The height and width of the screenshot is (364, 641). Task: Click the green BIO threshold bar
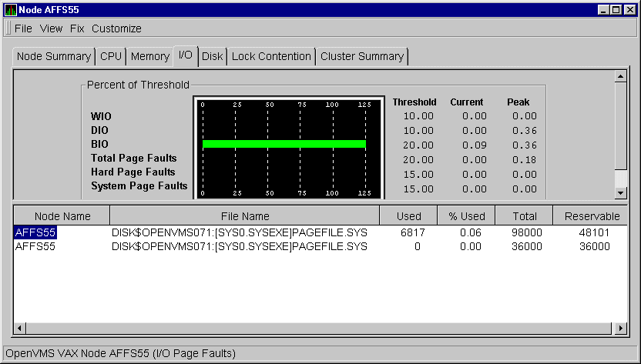click(x=284, y=144)
